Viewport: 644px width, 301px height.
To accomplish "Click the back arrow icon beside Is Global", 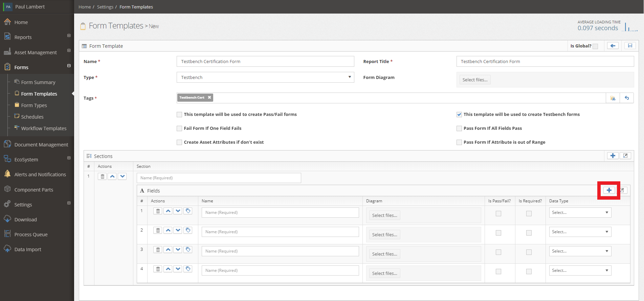I will tap(613, 46).
